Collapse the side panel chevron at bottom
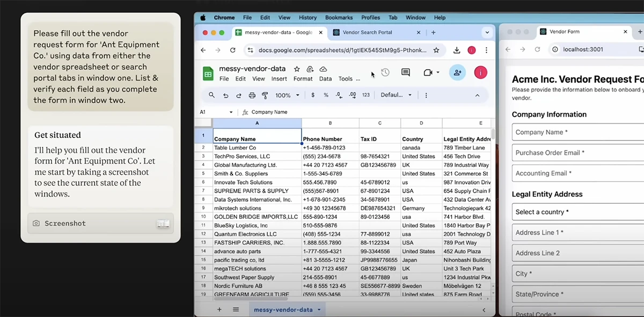The width and height of the screenshot is (644, 317). pyautogui.click(x=484, y=309)
